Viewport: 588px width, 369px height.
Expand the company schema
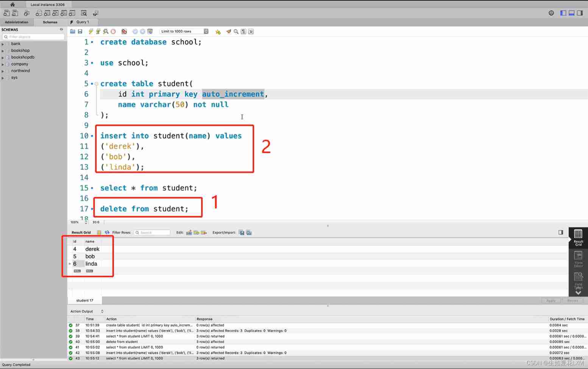pyautogui.click(x=3, y=64)
